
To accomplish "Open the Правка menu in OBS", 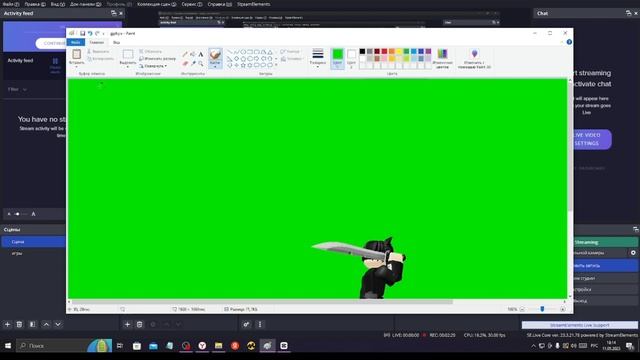I will point(35,4).
